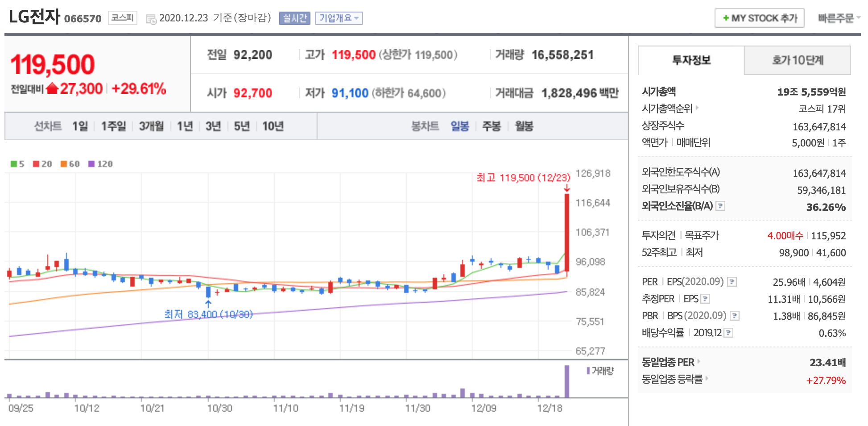Select the 1년 line chart period
The width and height of the screenshot is (868, 426).
(185, 126)
